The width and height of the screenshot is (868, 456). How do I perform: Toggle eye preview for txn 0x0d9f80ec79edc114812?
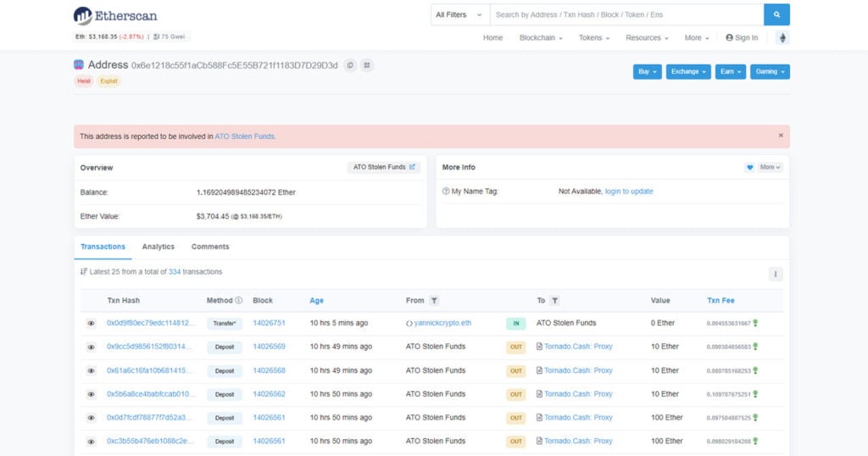(91, 324)
